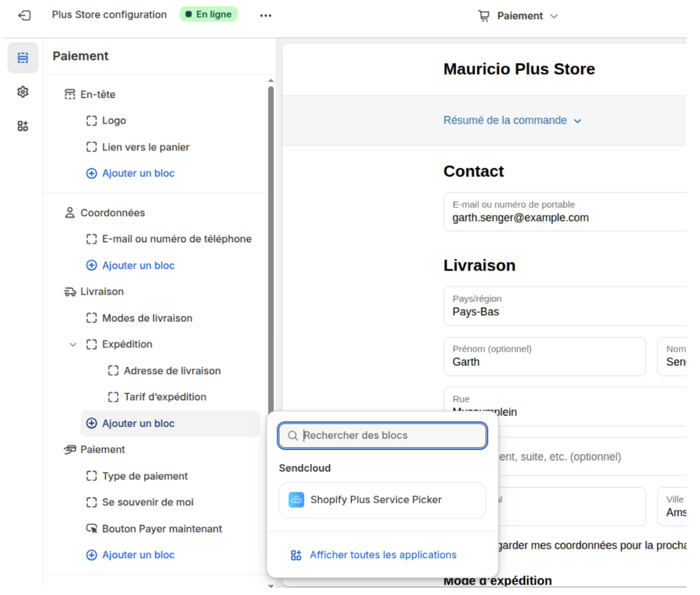The height and width of the screenshot is (595, 700).
Task: Click the Paiement section cash icon
Action: pyautogui.click(x=70, y=449)
